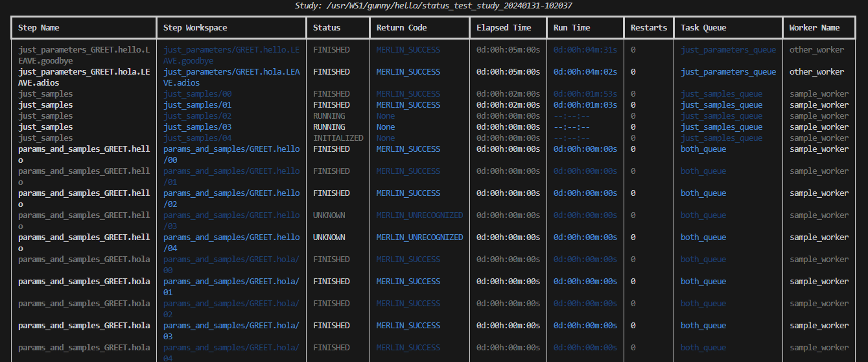The height and width of the screenshot is (362, 868).
Task: Click the Restarts column header
Action: pos(649,28)
